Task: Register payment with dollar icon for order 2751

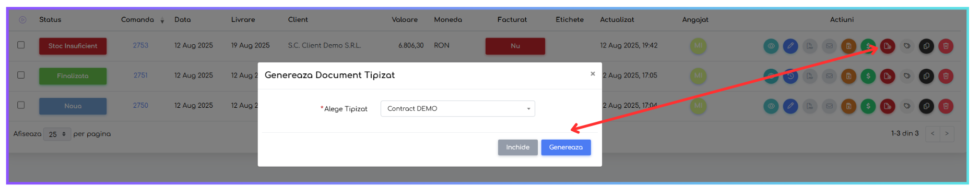Action: coord(868,76)
